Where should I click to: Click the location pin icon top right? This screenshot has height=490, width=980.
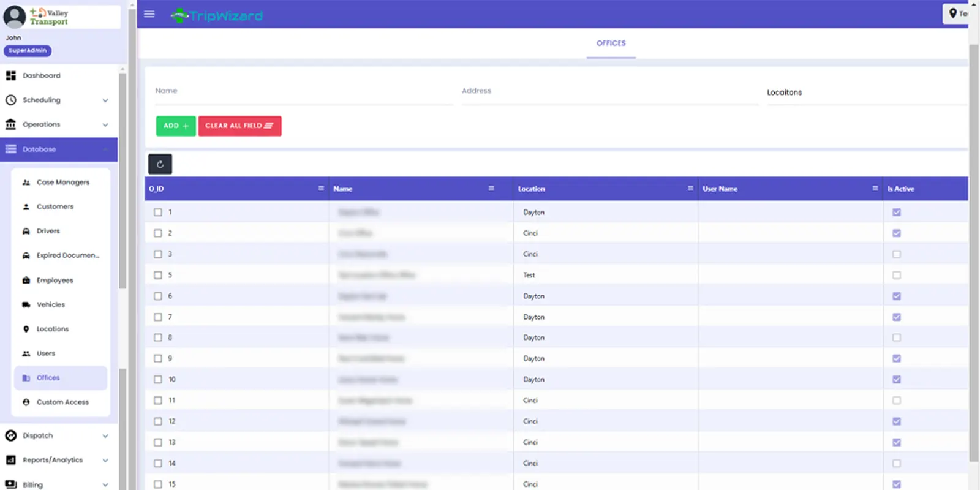tap(953, 13)
